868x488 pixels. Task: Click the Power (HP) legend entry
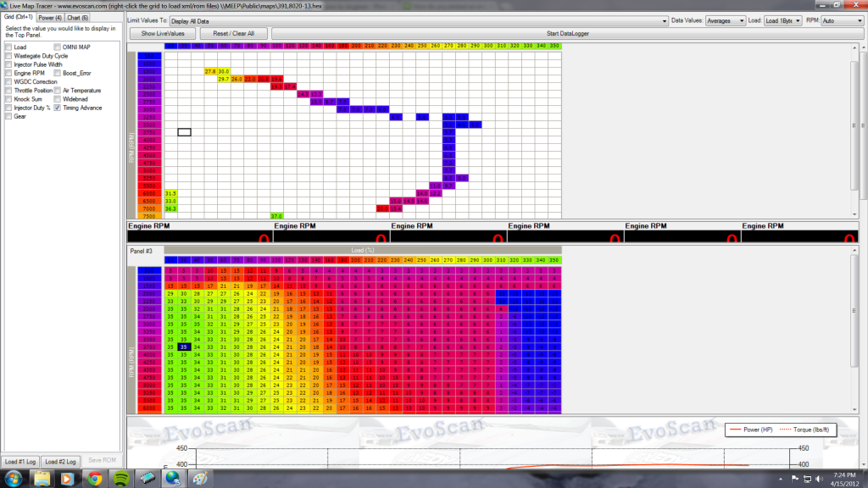pyautogui.click(x=751, y=430)
